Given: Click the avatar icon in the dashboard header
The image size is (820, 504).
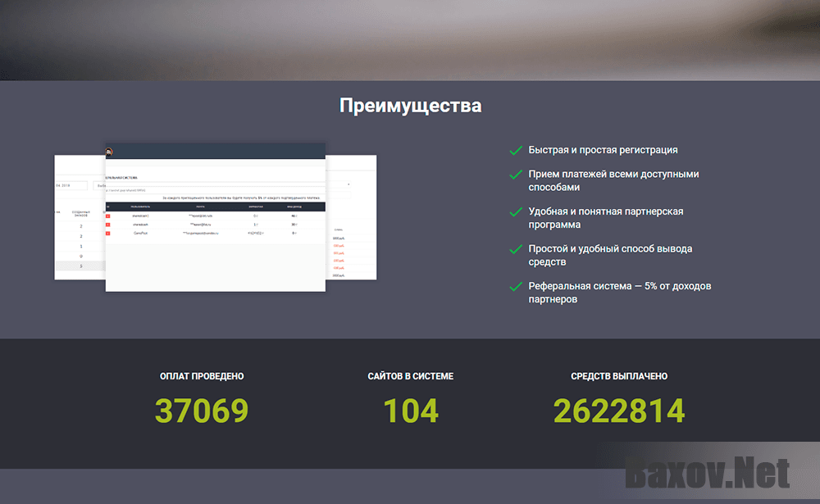Looking at the screenshot, I should click(110, 151).
